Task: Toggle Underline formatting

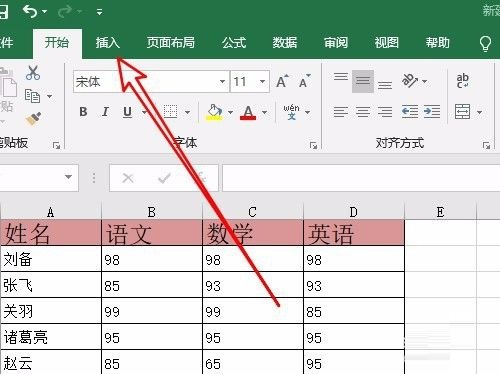Action: coord(127,112)
